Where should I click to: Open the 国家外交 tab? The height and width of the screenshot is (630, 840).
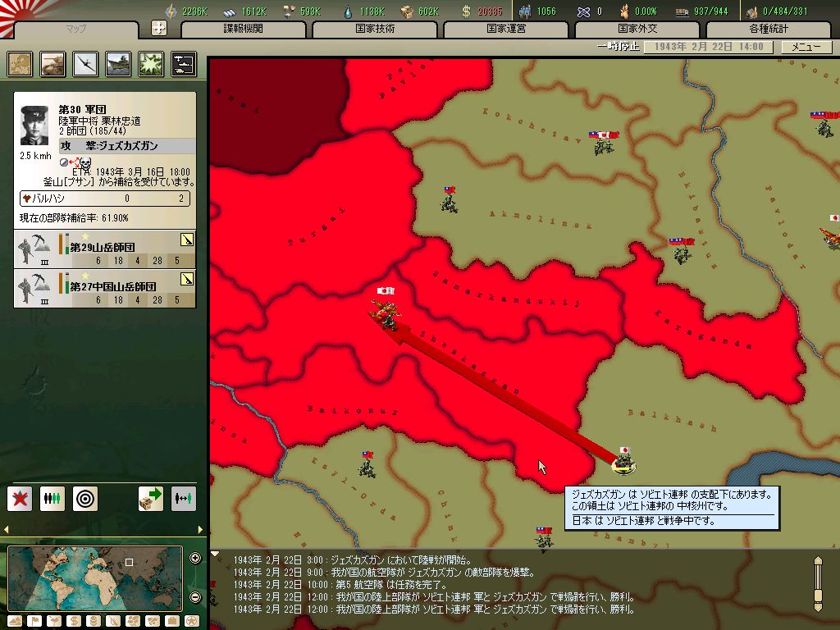(637, 29)
